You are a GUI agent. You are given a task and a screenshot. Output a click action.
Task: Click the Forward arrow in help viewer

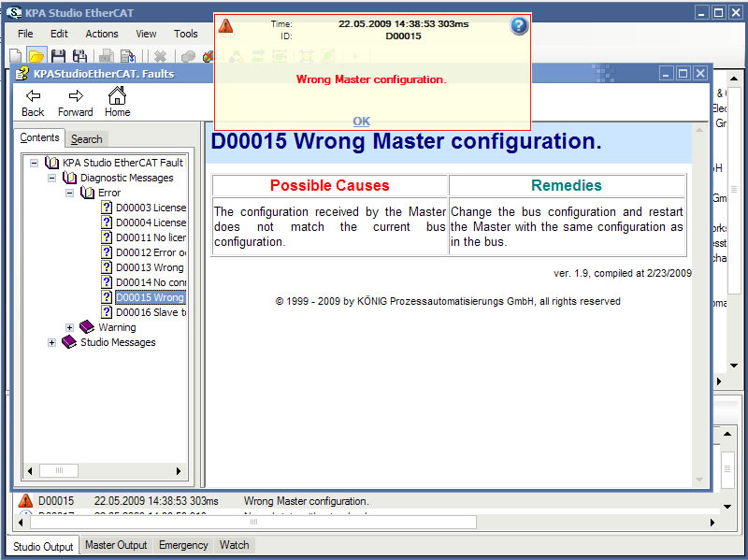(x=76, y=102)
